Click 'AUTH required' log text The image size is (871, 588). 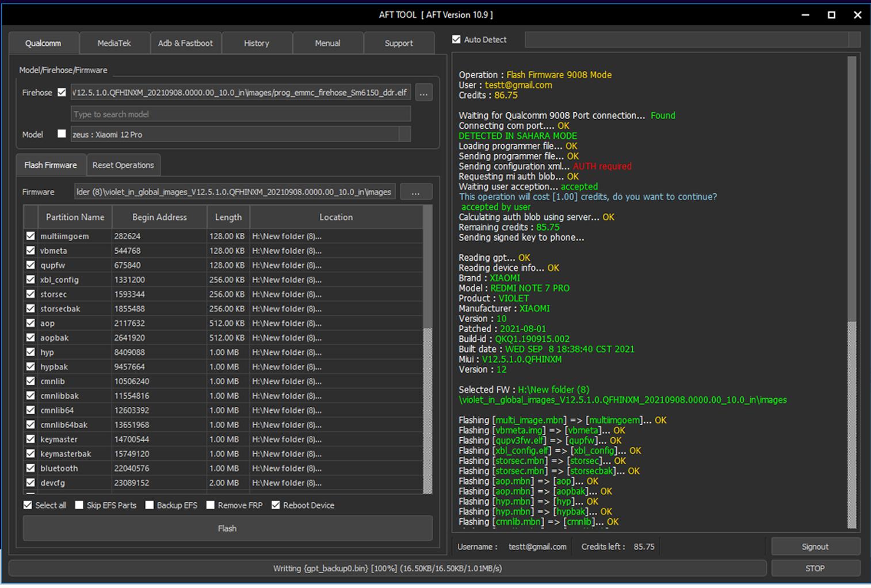602,166
